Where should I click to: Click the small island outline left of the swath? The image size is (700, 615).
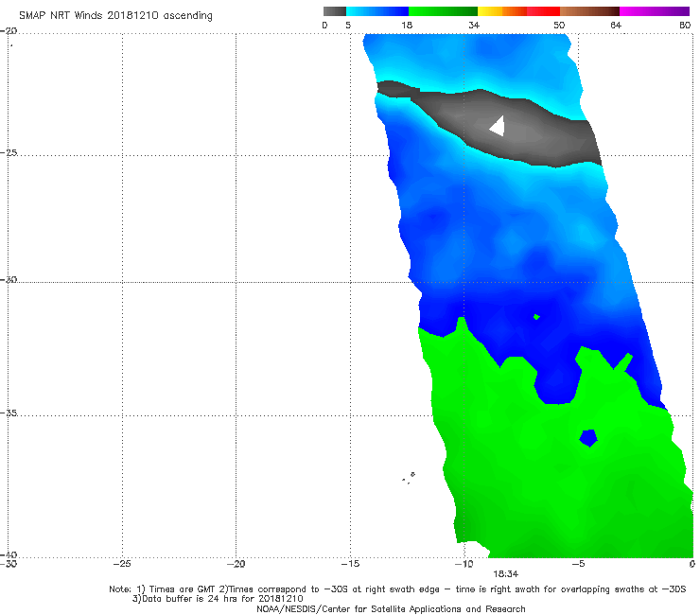pos(412,474)
